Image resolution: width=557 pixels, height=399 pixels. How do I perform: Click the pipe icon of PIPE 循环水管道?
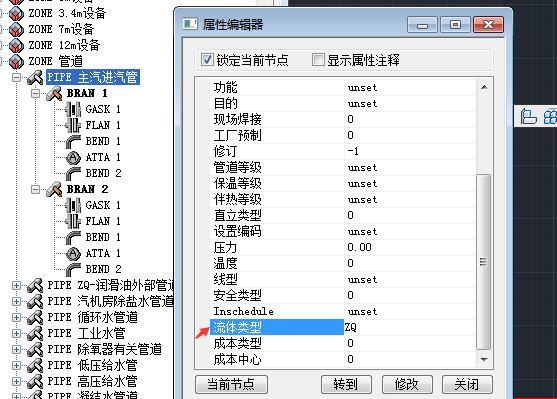coord(35,317)
